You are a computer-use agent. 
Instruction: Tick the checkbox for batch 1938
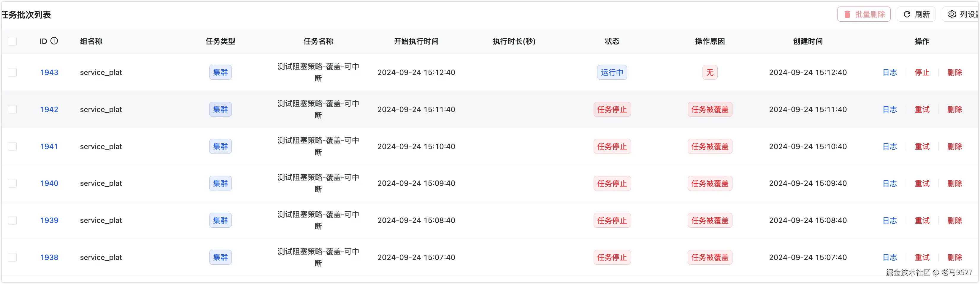click(12, 257)
